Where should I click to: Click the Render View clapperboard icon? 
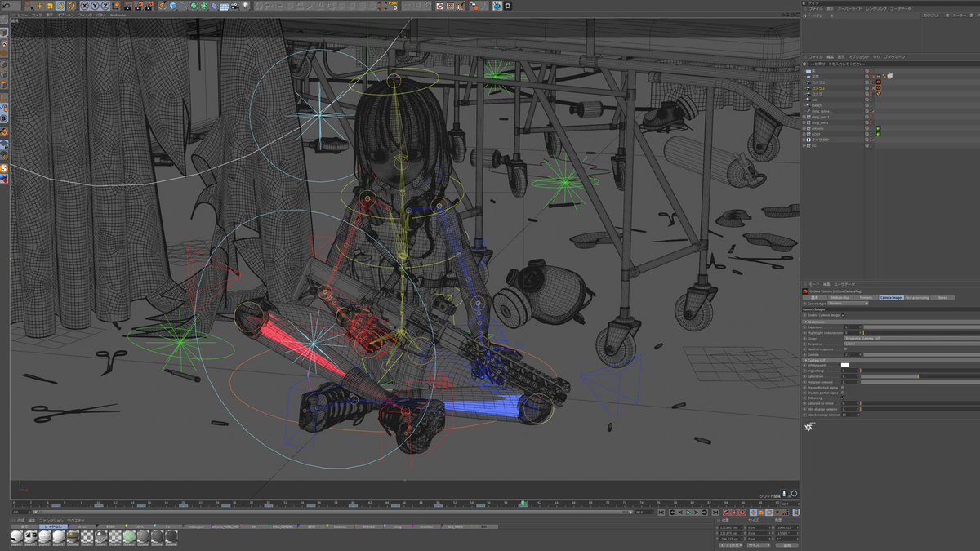click(x=128, y=6)
